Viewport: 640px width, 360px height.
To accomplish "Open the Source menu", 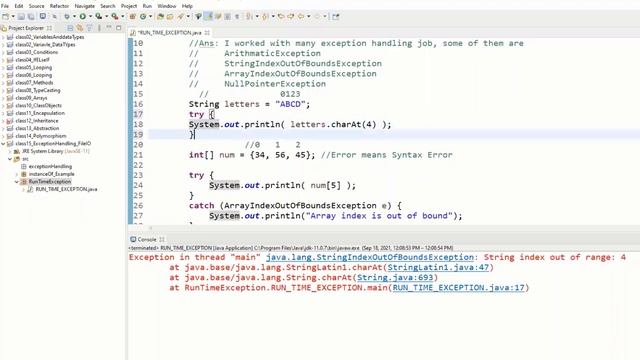I will (36, 6).
